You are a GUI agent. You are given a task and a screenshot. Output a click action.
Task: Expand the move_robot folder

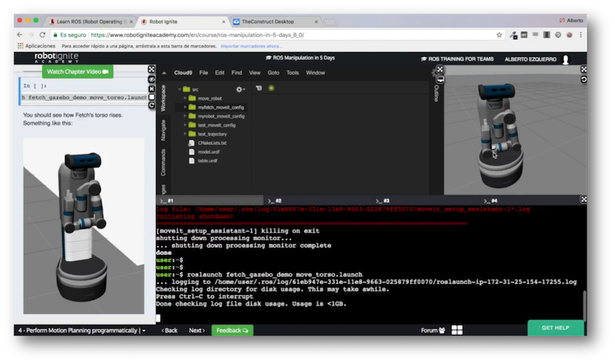click(x=185, y=98)
